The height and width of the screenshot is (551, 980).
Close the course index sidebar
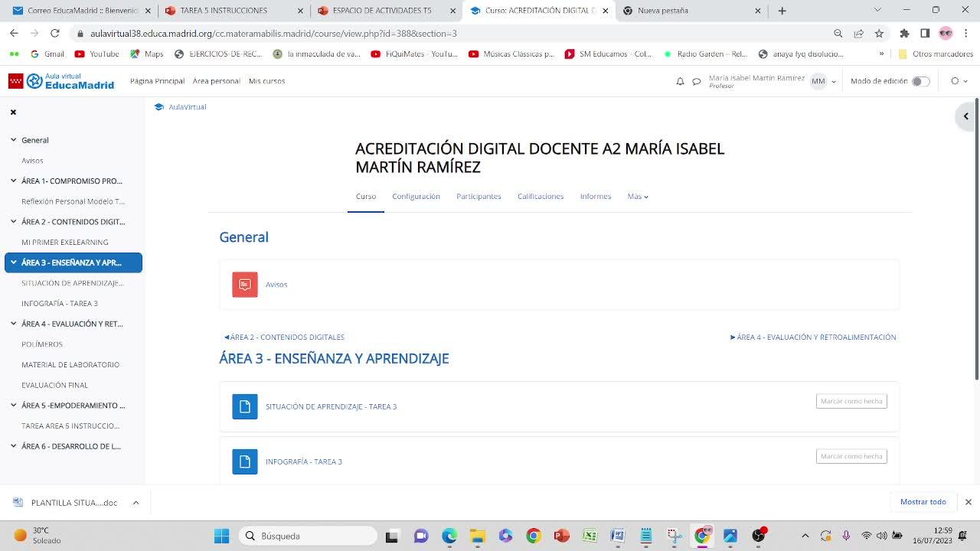click(13, 112)
